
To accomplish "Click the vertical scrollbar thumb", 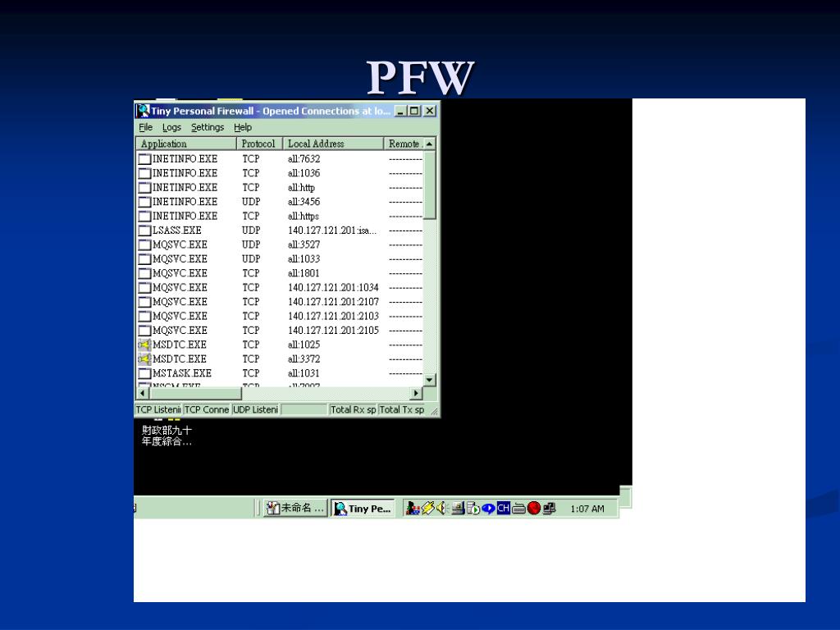I will pyautogui.click(x=430, y=185).
